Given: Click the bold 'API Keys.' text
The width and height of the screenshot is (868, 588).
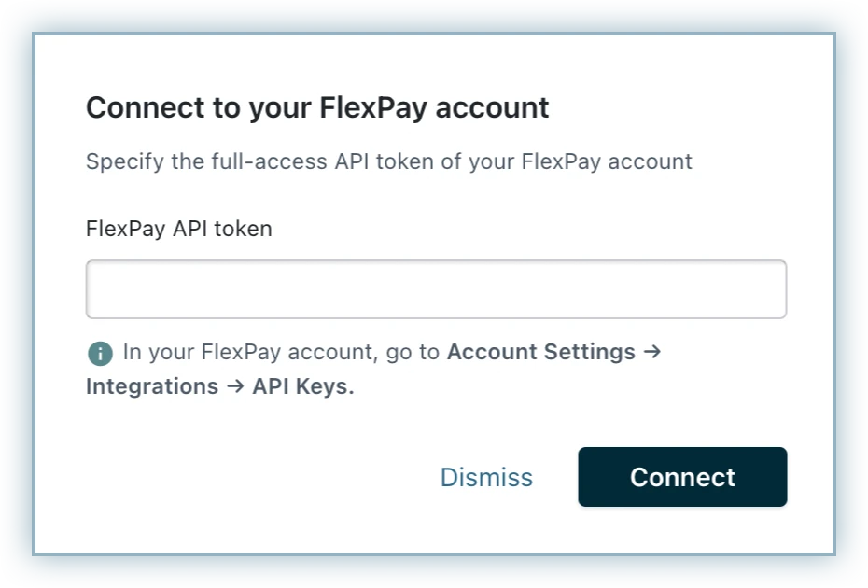Looking at the screenshot, I should 303,386.
